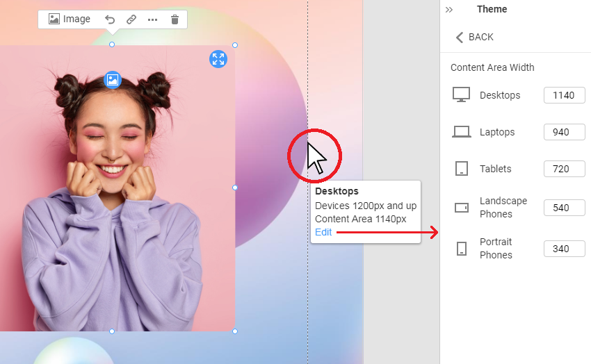Collapse panel with double chevron icon
This screenshot has height=364, width=591.
[449, 10]
